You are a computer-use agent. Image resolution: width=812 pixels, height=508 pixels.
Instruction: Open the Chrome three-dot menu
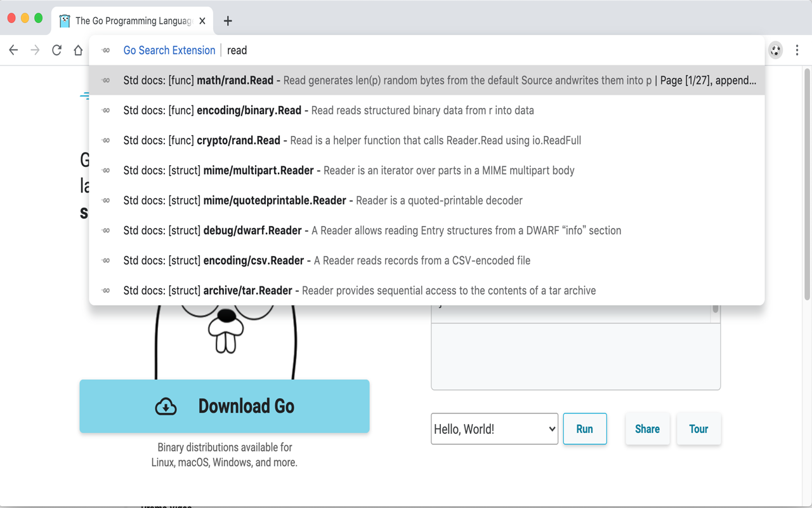click(x=797, y=50)
